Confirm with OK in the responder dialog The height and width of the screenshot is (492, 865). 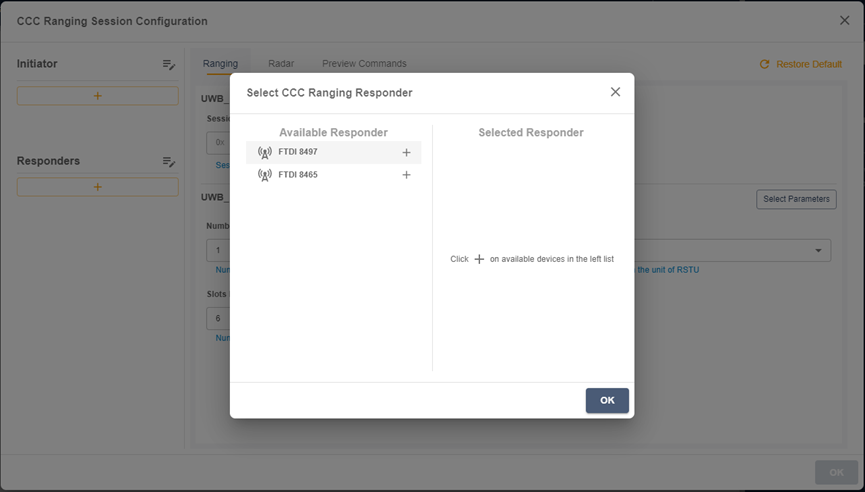point(607,400)
